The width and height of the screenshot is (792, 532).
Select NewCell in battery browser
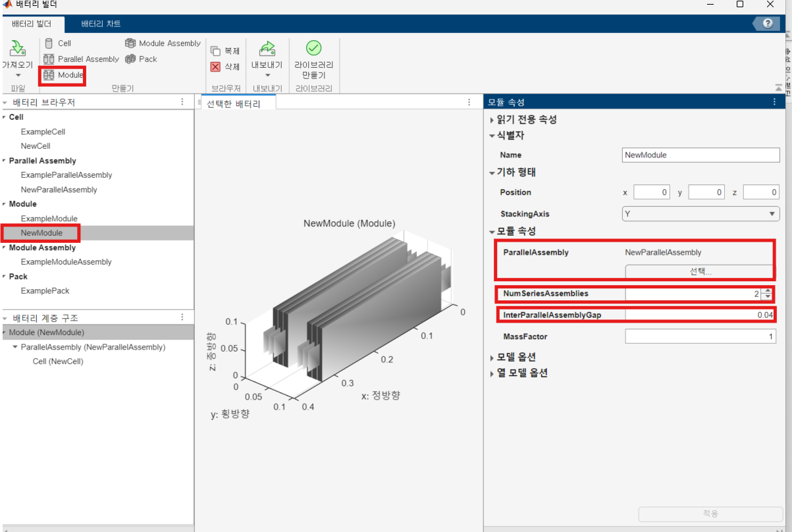pos(36,146)
